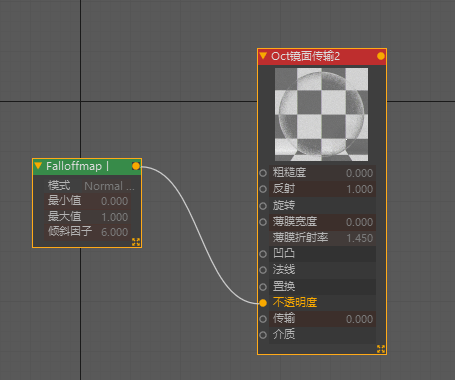Click the 旋转 row label
Viewport: 455px width, 380px height.
click(x=284, y=205)
